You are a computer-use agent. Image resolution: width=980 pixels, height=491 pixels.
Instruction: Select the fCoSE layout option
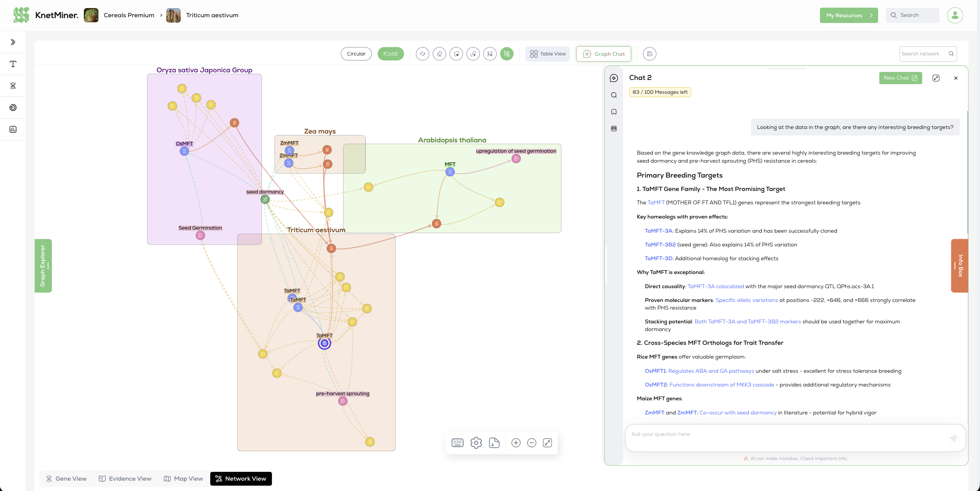tap(390, 54)
